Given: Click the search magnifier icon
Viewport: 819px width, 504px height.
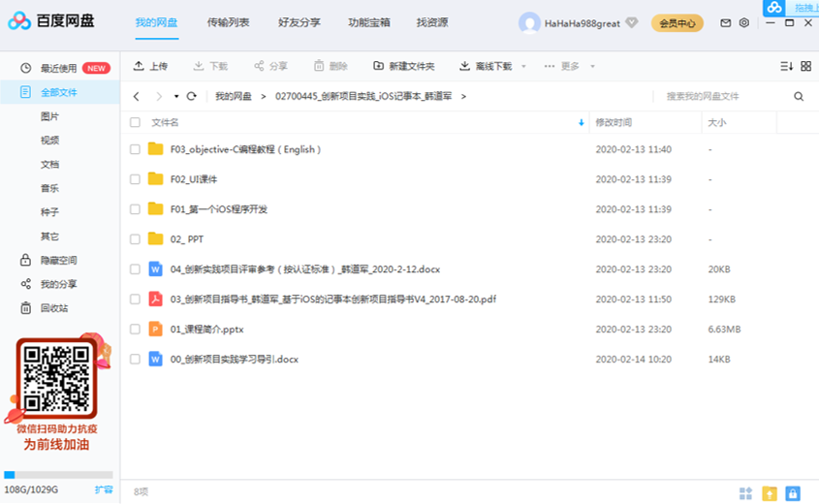Looking at the screenshot, I should (x=799, y=97).
